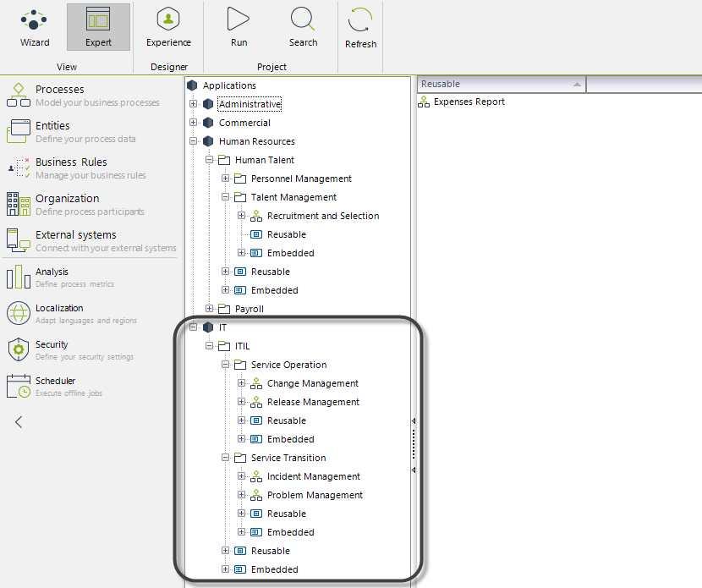Run the project
Screen dimensions: 702x588
coord(239,28)
